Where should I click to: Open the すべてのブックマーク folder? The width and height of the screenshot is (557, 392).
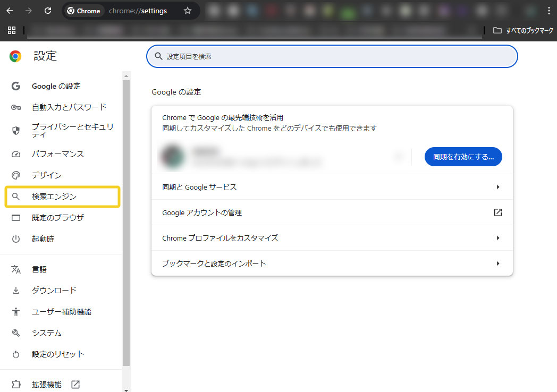523,30
